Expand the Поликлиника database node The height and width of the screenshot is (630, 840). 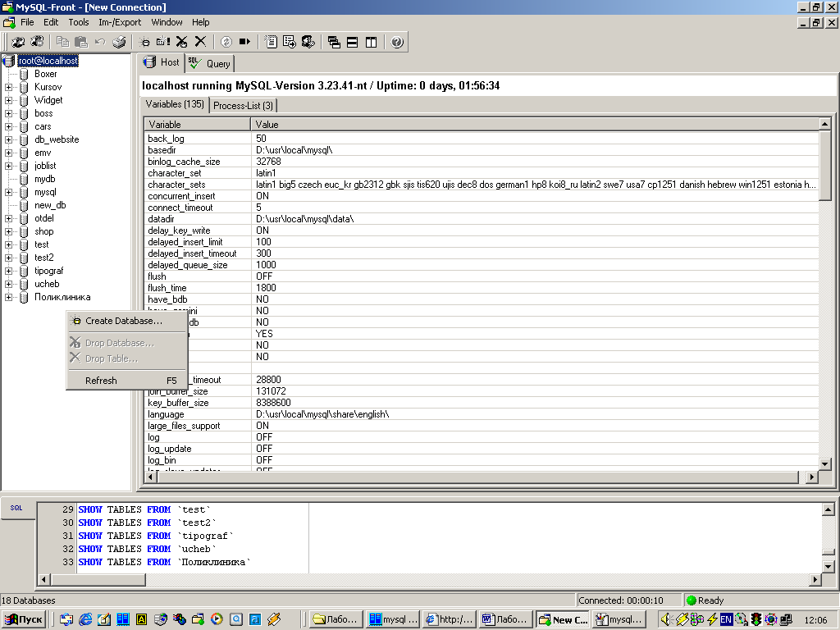click(x=8, y=297)
